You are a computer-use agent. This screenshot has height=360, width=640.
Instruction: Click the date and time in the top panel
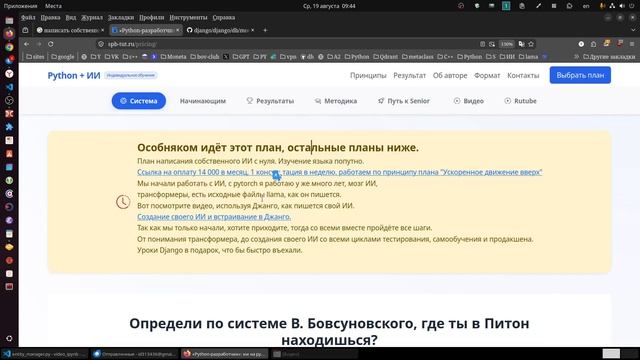329,6
